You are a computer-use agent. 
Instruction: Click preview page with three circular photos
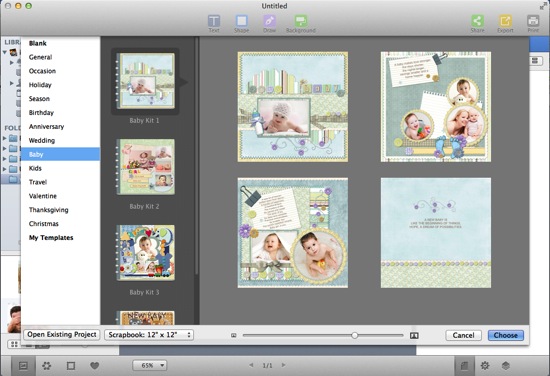pos(436,107)
